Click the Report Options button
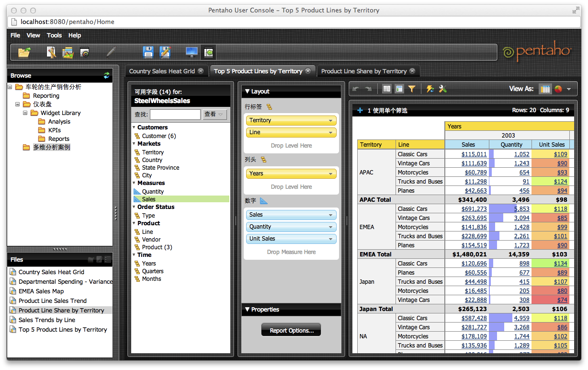Viewport: 588px width, 370px height. [291, 330]
